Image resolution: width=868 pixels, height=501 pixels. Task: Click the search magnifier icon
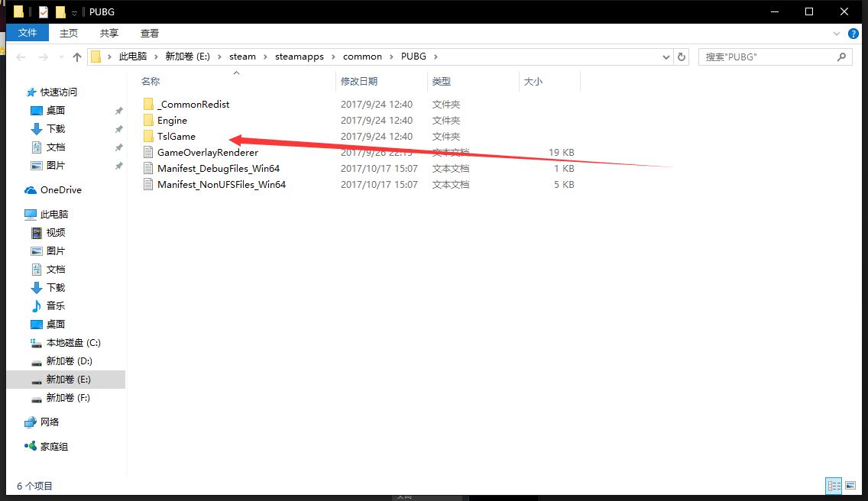(x=841, y=57)
